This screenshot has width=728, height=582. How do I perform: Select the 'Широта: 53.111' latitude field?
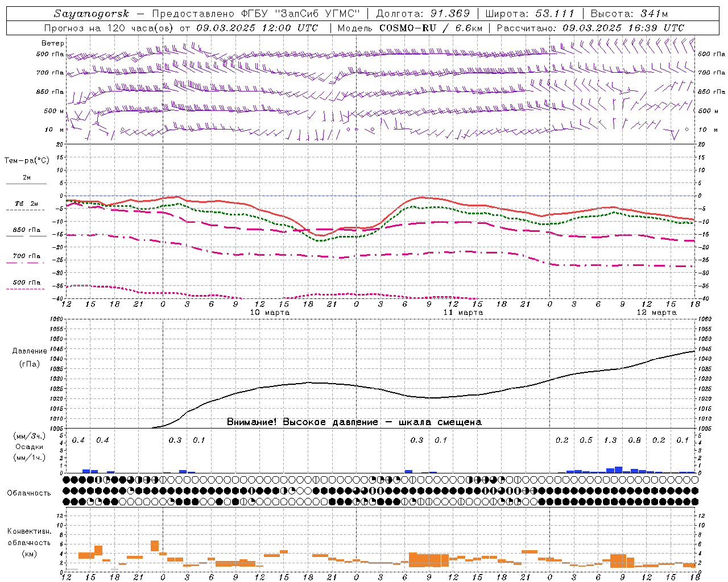(x=530, y=14)
